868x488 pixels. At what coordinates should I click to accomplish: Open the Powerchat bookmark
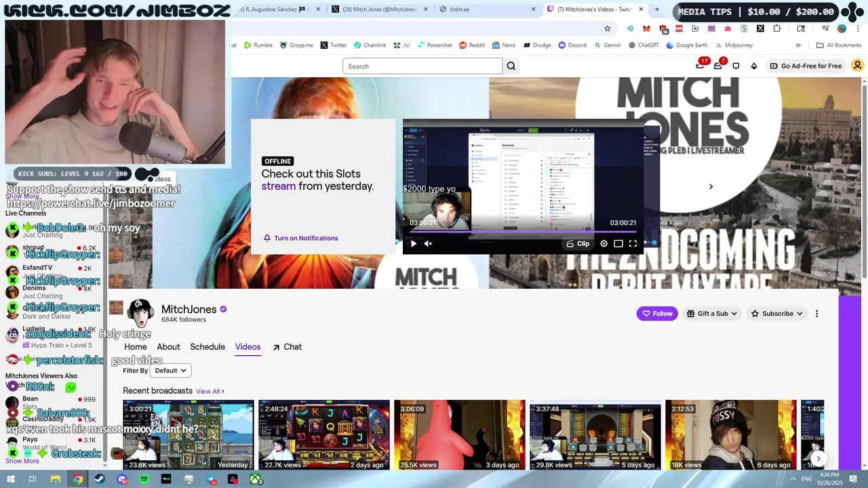[434, 45]
